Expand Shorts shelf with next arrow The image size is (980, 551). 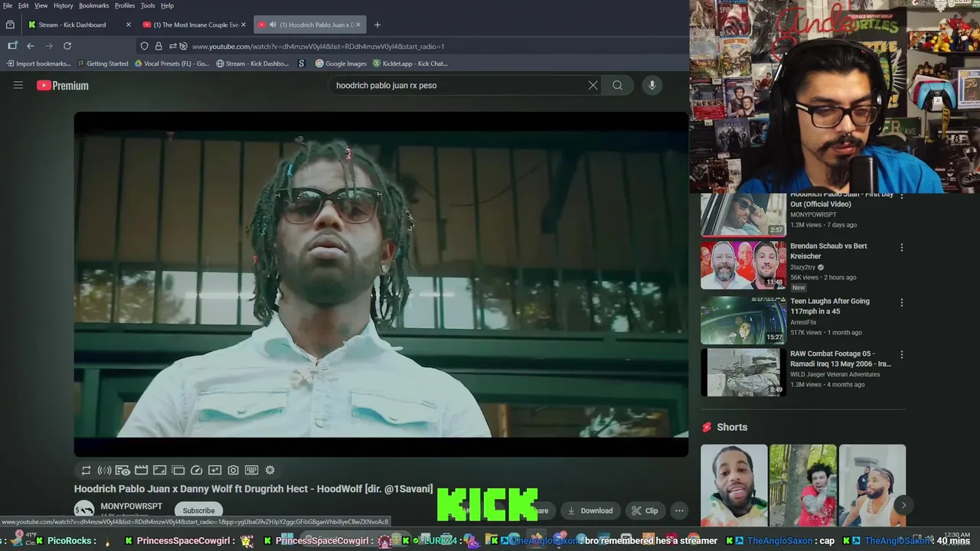pos(903,504)
